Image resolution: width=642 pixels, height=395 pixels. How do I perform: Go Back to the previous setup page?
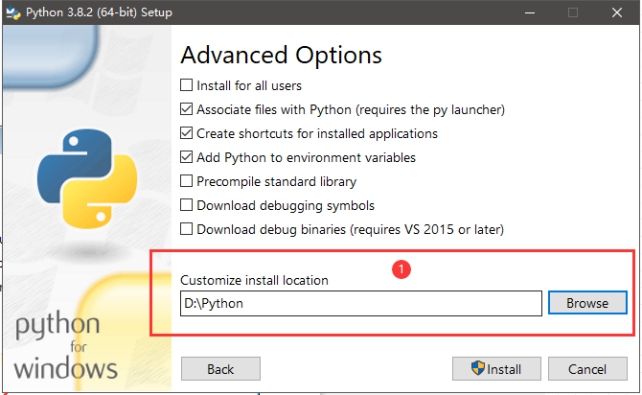(221, 369)
